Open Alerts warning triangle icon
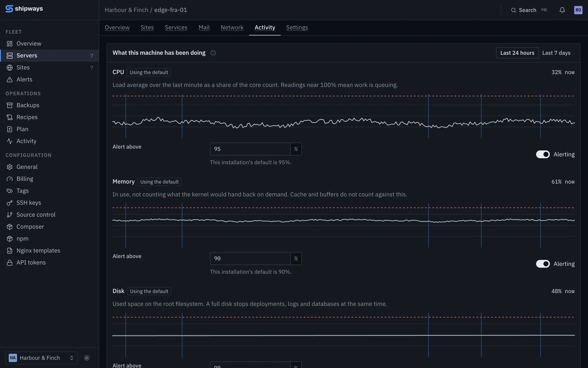 coord(10,79)
